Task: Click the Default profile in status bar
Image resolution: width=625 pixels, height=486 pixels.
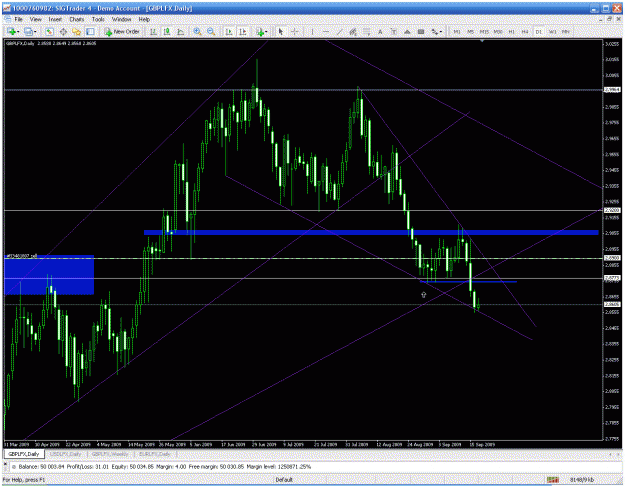Action: point(284,480)
